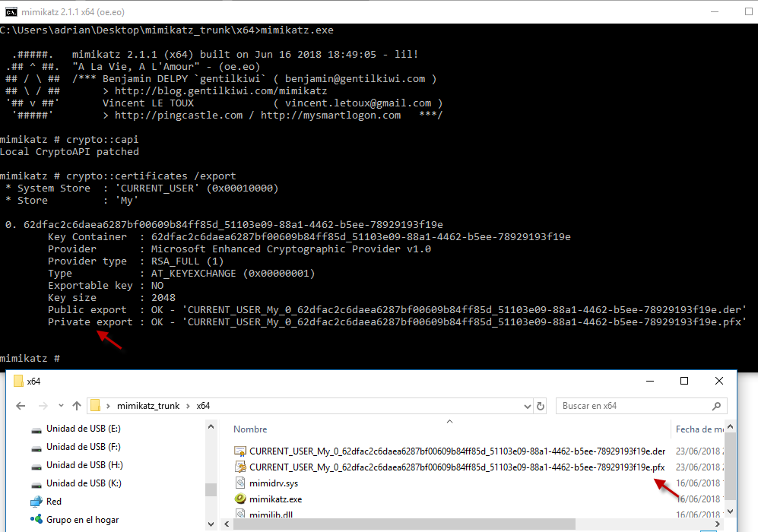Click file list vertical scroll down arrow
This screenshot has width=758, height=532.
coord(730,511)
